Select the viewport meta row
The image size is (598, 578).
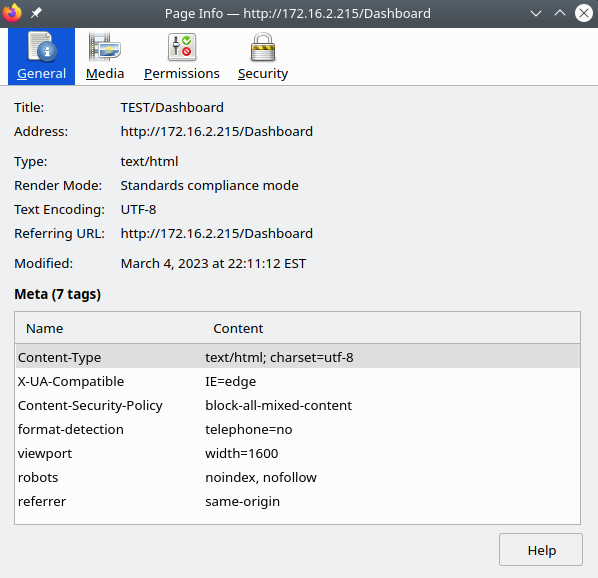297,453
